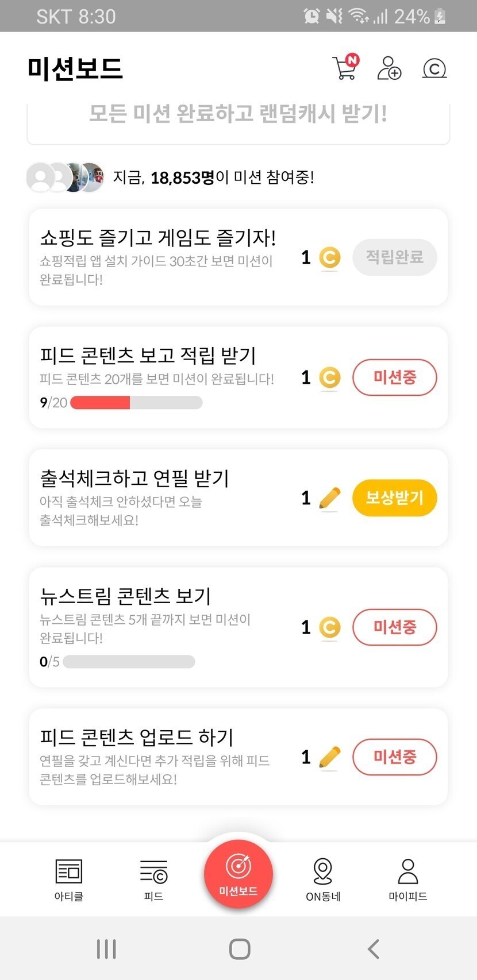Tap 미션중 for 뉴스트림 콘텐츠 보기
The image size is (477, 980).
(394, 627)
